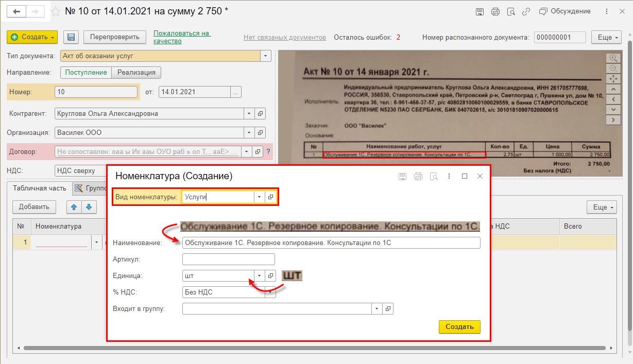633x364 pixels.
Task: Open Контрагент record with the open icon
Action: tap(260, 113)
